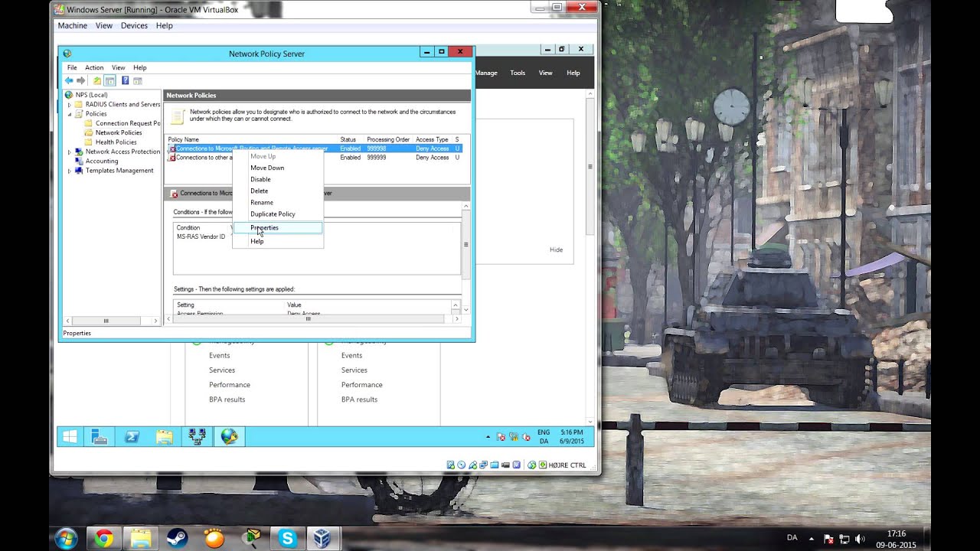The height and width of the screenshot is (551, 980).
Task: Open the Action menu in Network Policy Server
Action: coord(94,67)
